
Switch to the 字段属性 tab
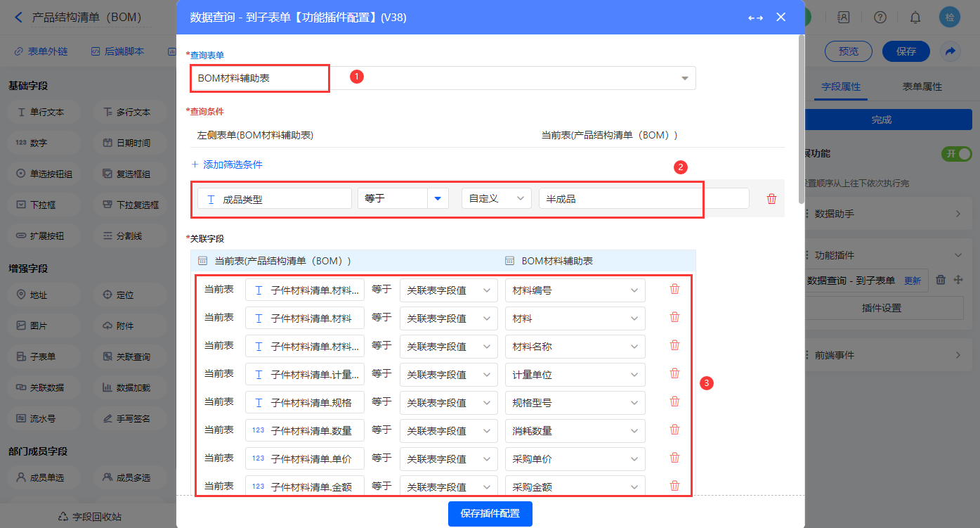pyautogui.click(x=841, y=86)
